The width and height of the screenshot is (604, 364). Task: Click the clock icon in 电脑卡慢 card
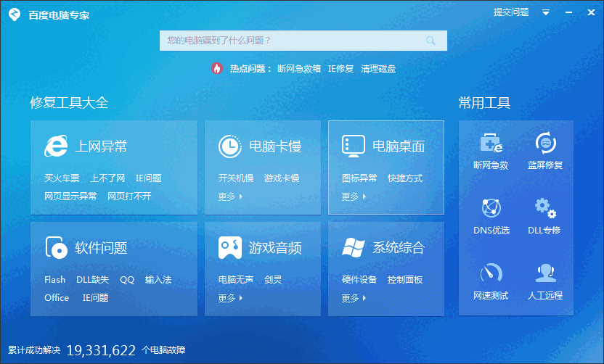(230, 146)
